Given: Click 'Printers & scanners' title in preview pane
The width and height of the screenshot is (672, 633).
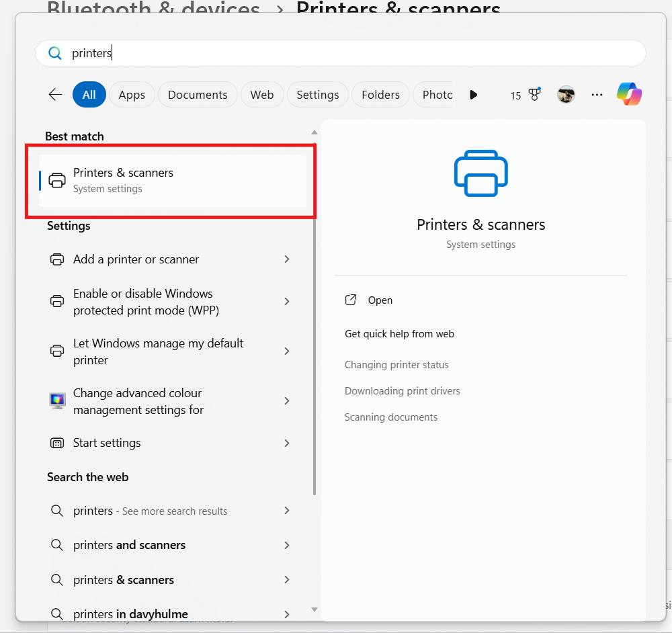Looking at the screenshot, I should pyautogui.click(x=481, y=224).
